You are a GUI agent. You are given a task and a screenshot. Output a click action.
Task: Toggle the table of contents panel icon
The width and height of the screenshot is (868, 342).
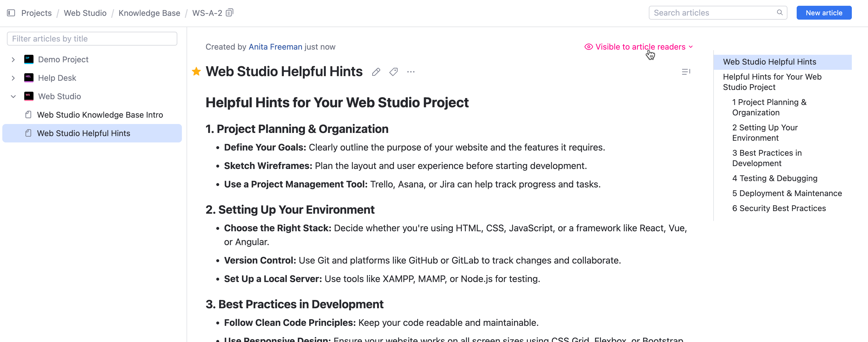[x=686, y=71]
